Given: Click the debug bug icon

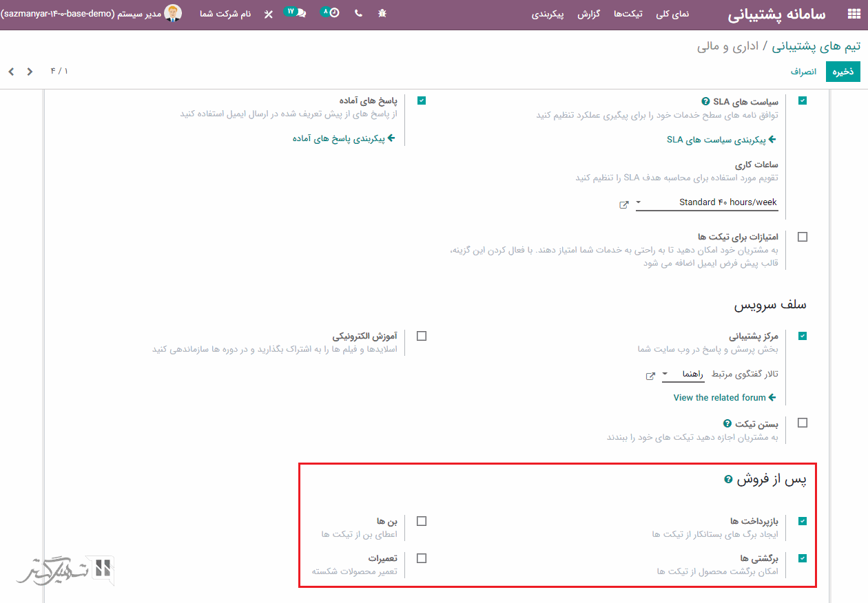Looking at the screenshot, I should [382, 13].
